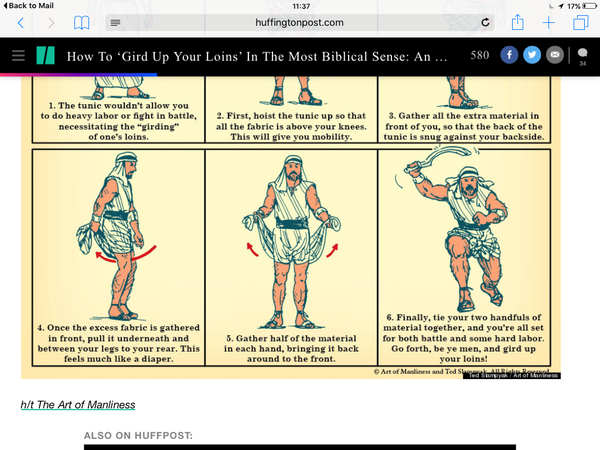Add new tab with plus icon
The height and width of the screenshot is (450, 600).
point(549,23)
